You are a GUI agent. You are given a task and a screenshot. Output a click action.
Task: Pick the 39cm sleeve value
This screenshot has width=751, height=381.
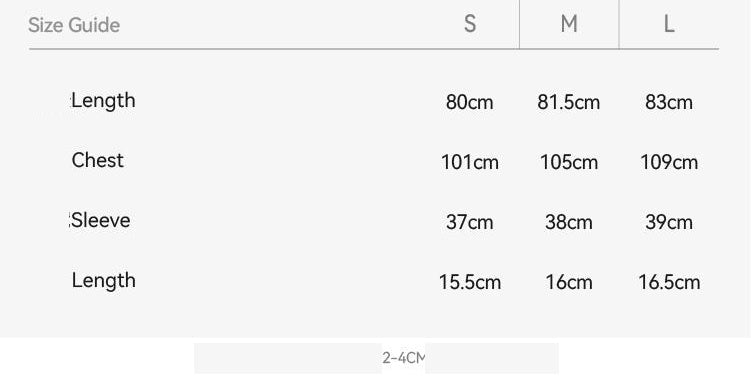(x=669, y=222)
